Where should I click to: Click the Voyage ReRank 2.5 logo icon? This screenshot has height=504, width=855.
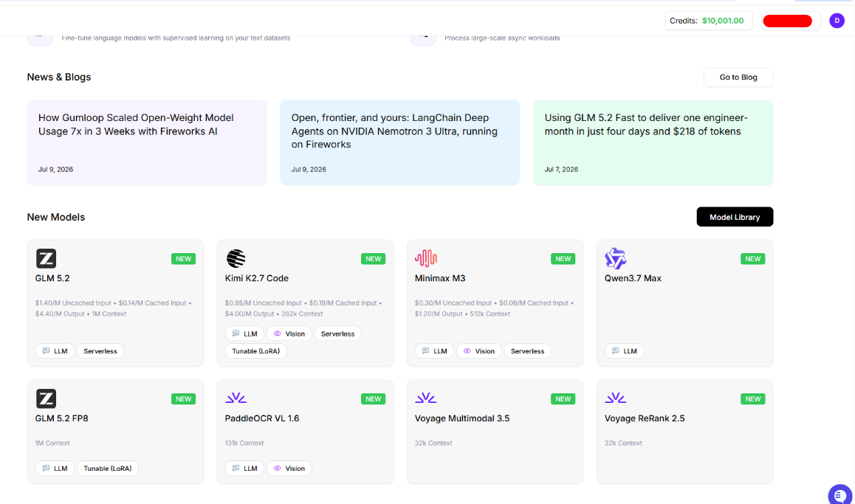(615, 398)
